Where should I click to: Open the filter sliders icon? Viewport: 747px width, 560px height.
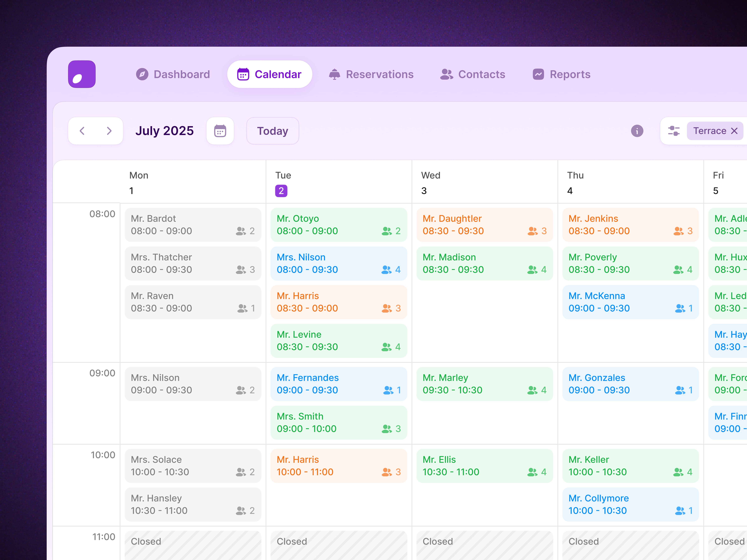click(x=673, y=131)
